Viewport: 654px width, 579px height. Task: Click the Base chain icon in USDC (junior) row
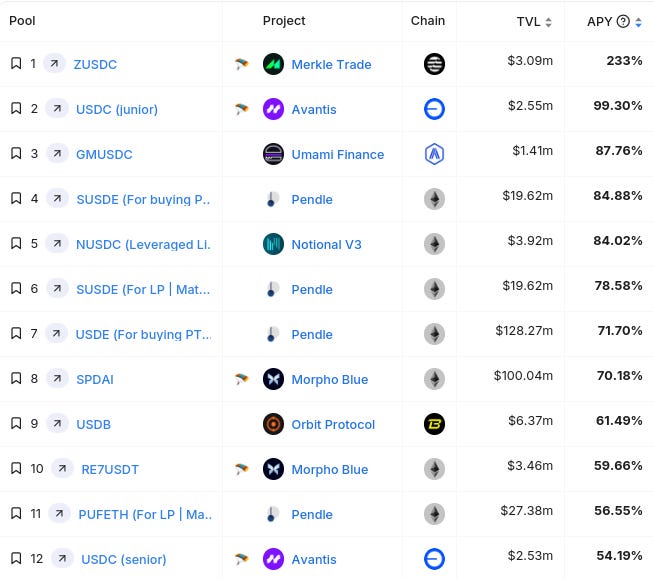tap(434, 109)
